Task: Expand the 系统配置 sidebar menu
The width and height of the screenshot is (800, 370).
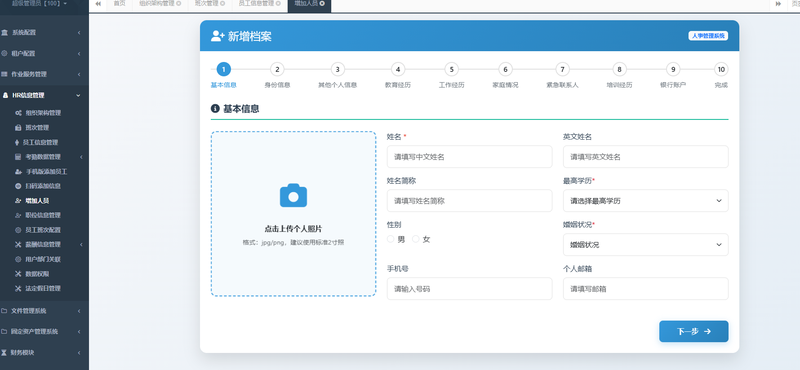Action: [x=44, y=33]
